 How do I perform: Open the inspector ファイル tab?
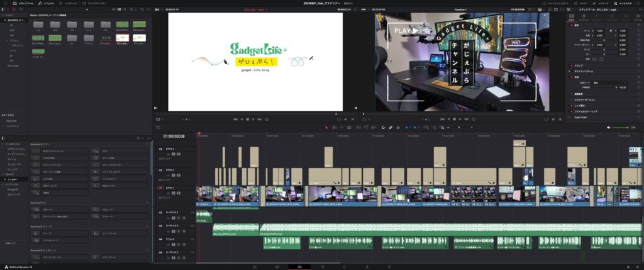(x=638, y=17)
